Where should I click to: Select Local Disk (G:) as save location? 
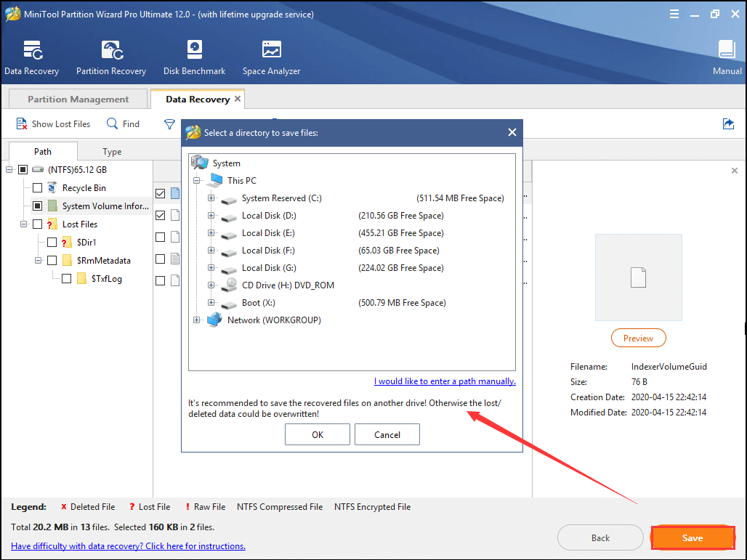[270, 268]
